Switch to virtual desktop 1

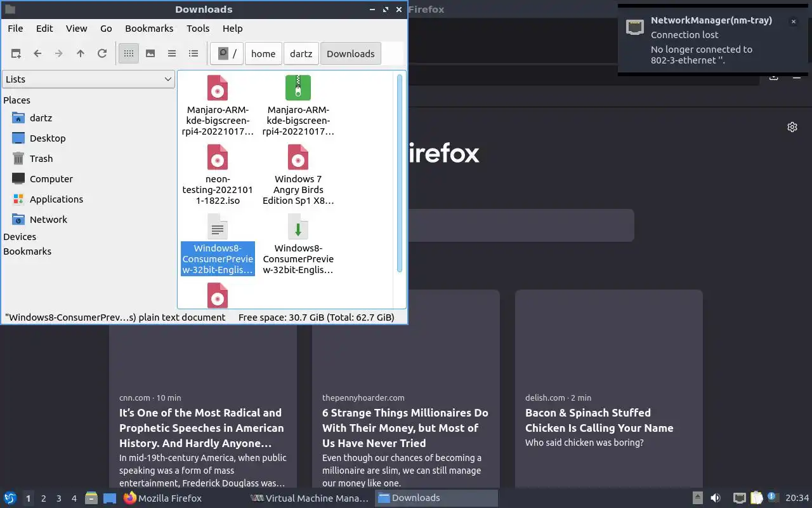tap(29, 498)
